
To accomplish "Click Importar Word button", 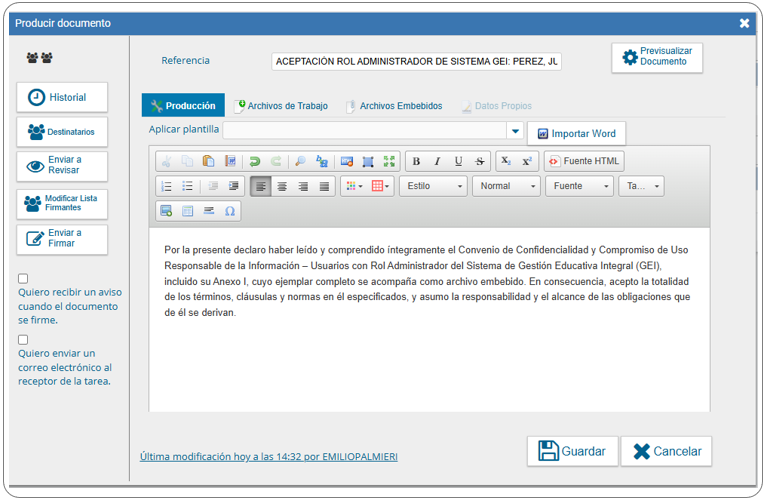I will [x=576, y=134].
